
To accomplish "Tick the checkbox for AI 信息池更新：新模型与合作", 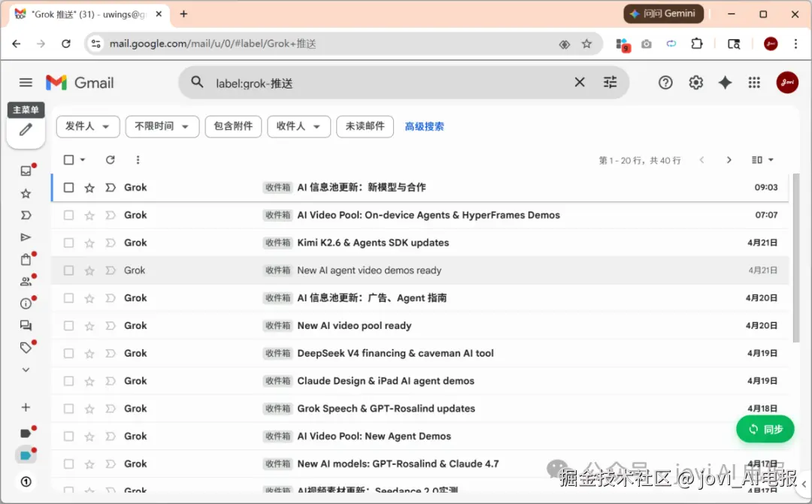I will coord(68,187).
